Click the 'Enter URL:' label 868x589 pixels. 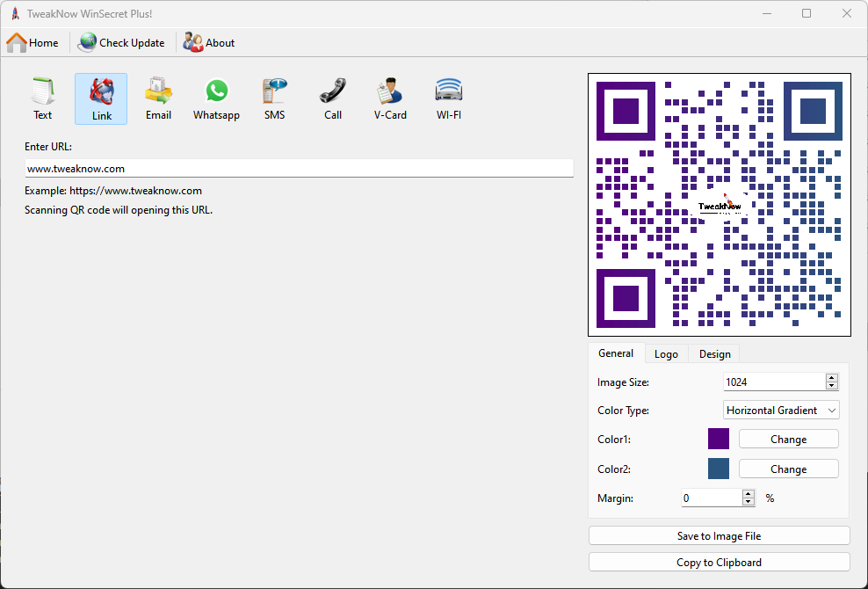pyautogui.click(x=48, y=147)
